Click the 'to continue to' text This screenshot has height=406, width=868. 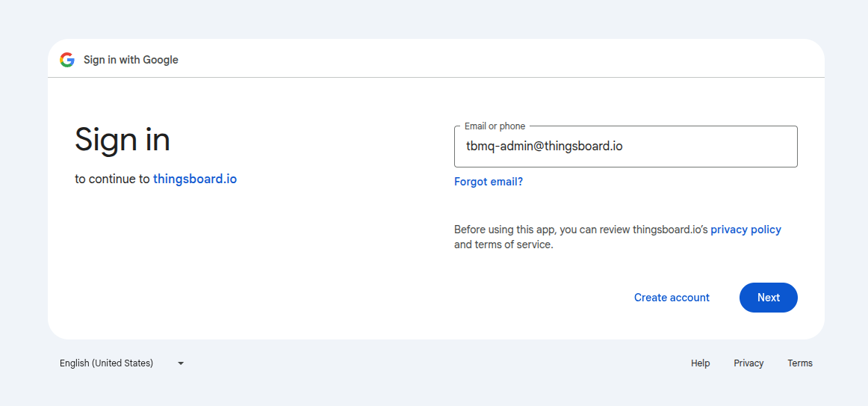click(x=112, y=179)
